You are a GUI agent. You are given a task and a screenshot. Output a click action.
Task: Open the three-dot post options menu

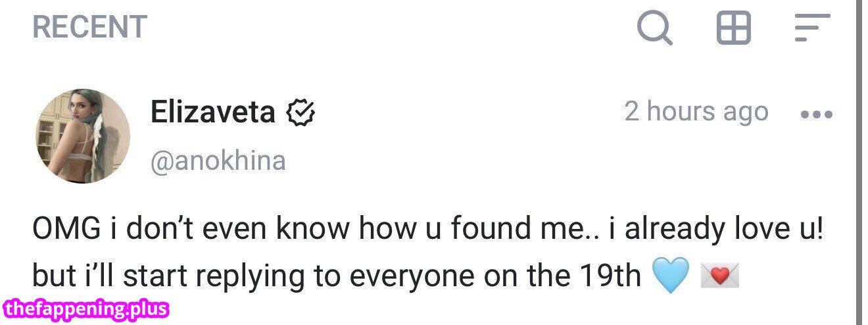(817, 114)
